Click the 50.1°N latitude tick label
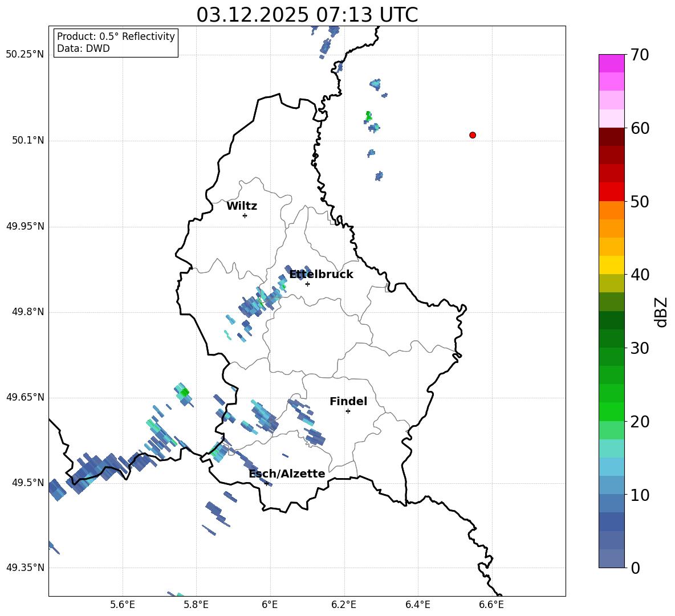675x616 pixels. [x=28, y=140]
